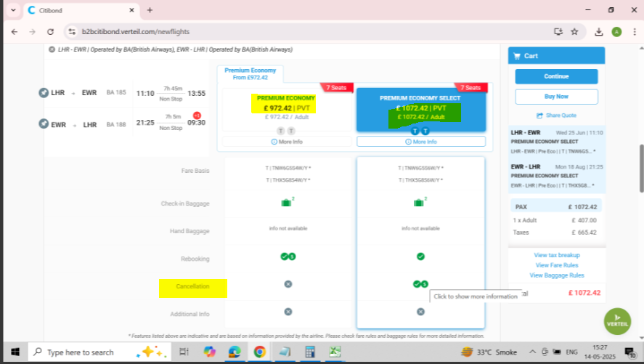Click the Premium Economy Select cancellation tick icon
Viewport: 644px width, 364px height.
pos(420,284)
